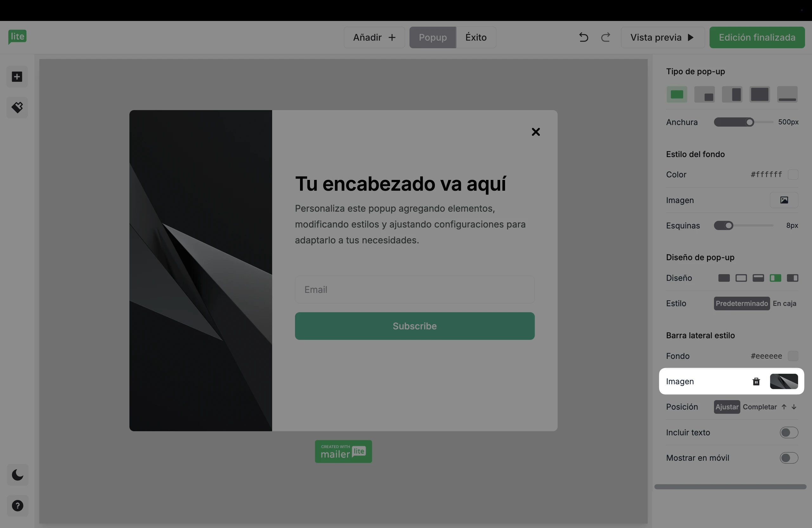The width and height of the screenshot is (812, 528).
Task: Close the popup with the X icon
Action: (x=536, y=132)
